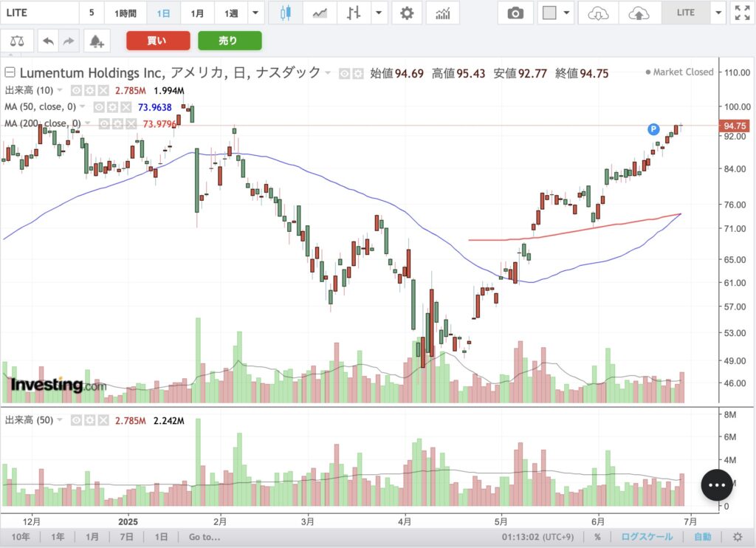Click the LITE layout name button at top right
This screenshot has width=756, height=548.
coord(685,13)
